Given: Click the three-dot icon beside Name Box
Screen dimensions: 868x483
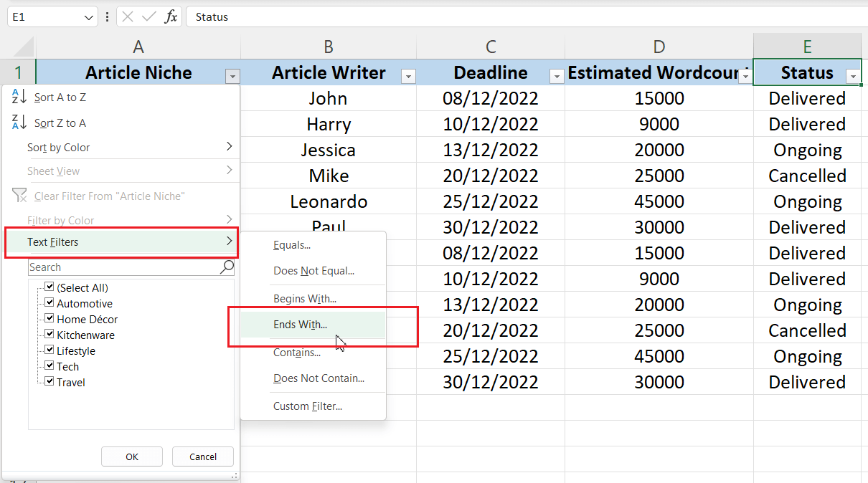Looking at the screenshot, I should click(105, 16).
